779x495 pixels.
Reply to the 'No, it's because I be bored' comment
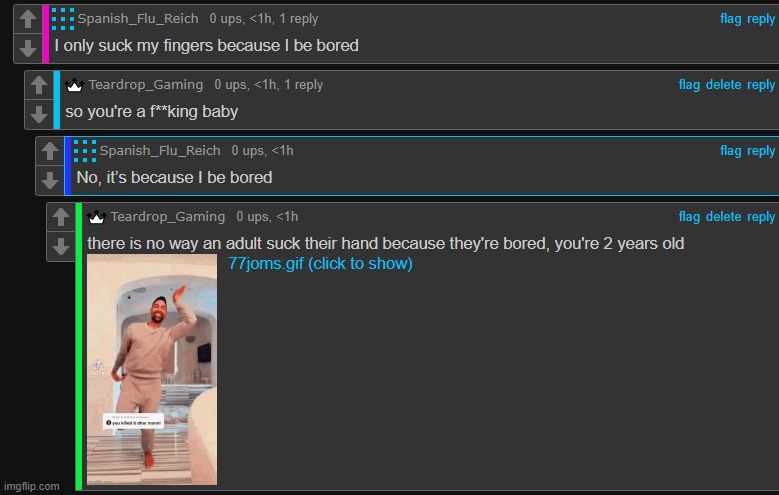(761, 151)
